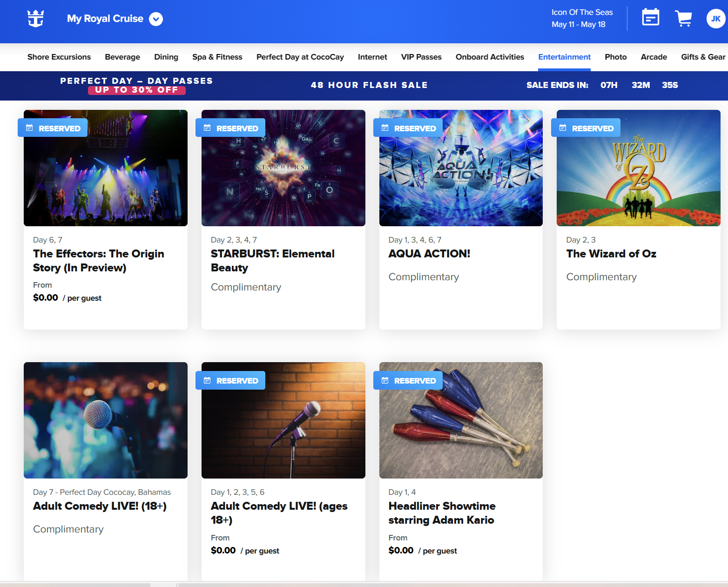Click the 48 Hour Flash Sale banner text
Image resolution: width=728 pixels, height=587 pixels.
[369, 85]
